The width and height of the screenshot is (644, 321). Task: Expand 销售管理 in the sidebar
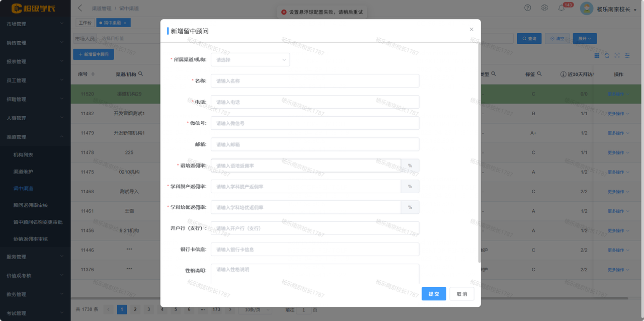point(35,43)
